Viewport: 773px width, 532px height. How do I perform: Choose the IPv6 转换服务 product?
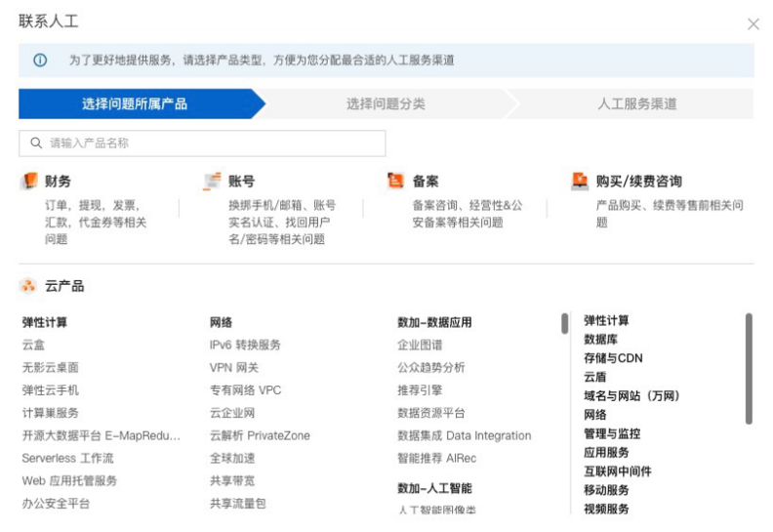point(245,345)
